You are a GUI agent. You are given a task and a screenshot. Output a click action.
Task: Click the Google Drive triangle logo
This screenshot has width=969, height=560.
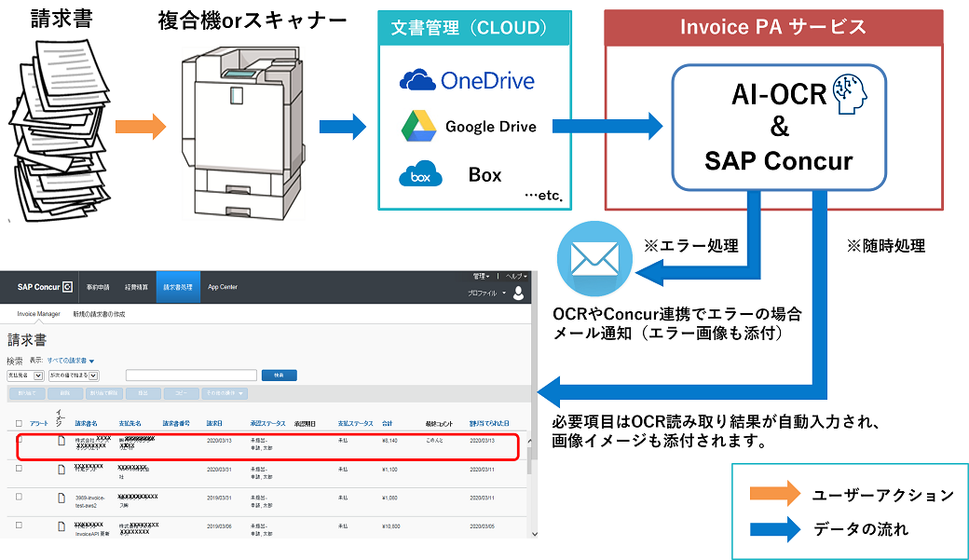coord(418,126)
